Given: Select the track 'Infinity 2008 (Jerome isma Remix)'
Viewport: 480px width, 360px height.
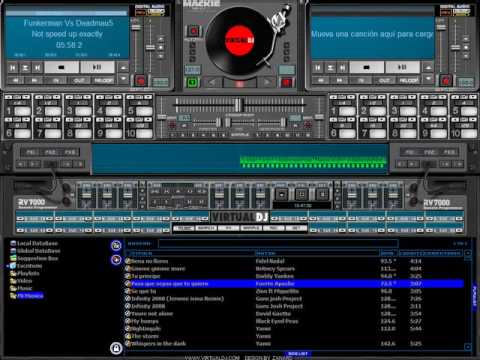Looking at the screenshot, I should pyautogui.click(x=294, y=299).
